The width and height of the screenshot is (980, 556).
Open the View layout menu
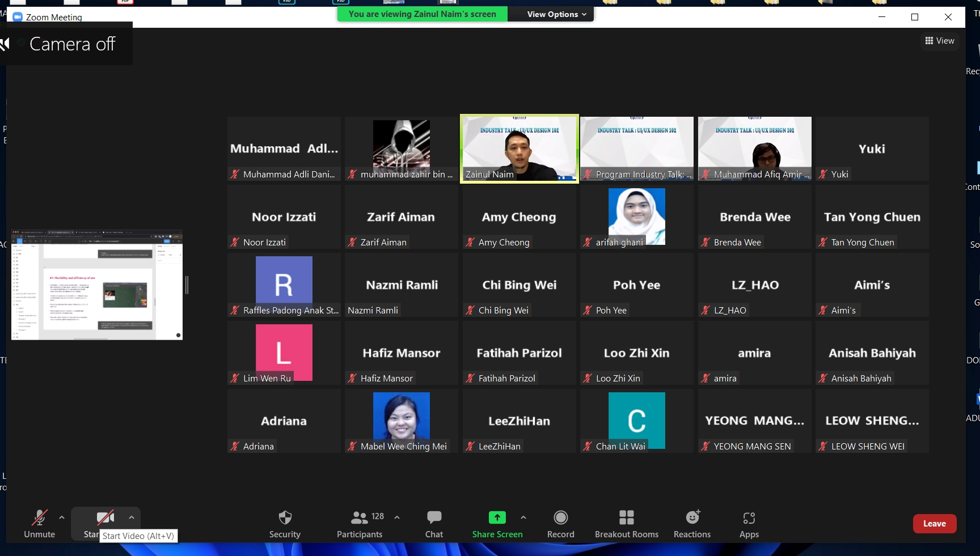(x=940, y=41)
